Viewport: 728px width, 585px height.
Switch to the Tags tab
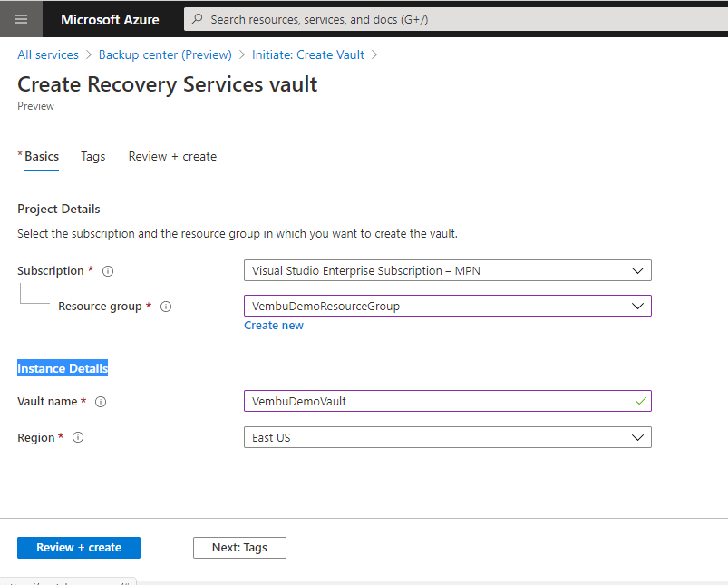[x=92, y=157]
